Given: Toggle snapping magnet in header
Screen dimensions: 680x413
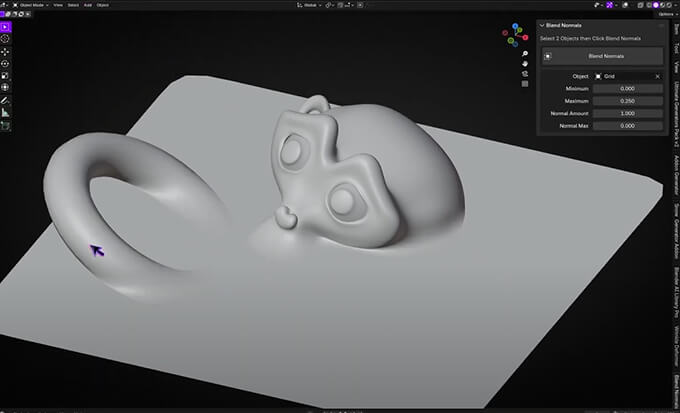Looking at the screenshot, I should click(x=340, y=5).
